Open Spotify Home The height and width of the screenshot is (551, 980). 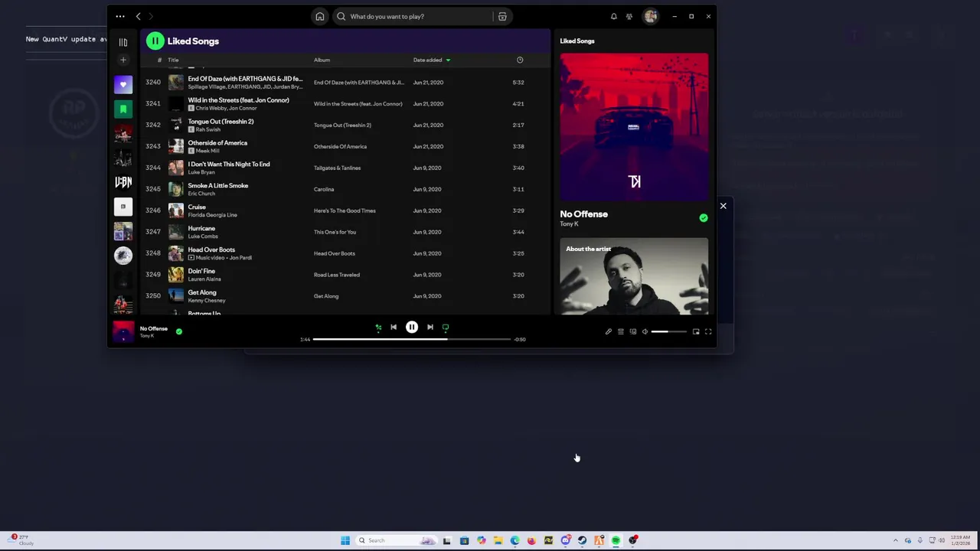pos(320,16)
